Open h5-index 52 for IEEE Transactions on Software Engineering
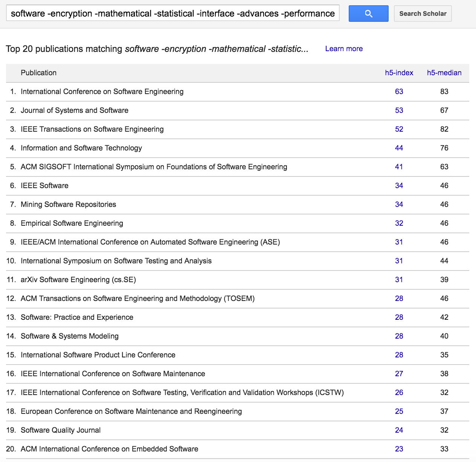Viewport: 476px width, 462px height. 399,129
